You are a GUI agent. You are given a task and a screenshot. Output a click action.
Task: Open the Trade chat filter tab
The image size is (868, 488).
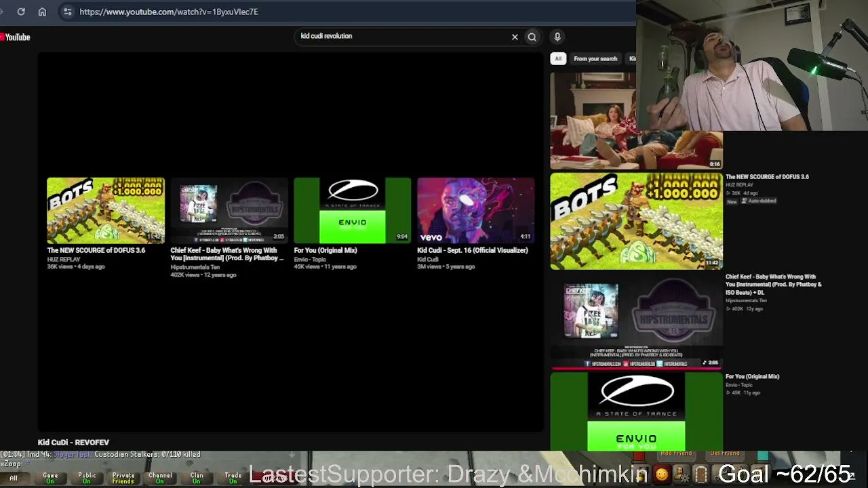click(x=233, y=478)
